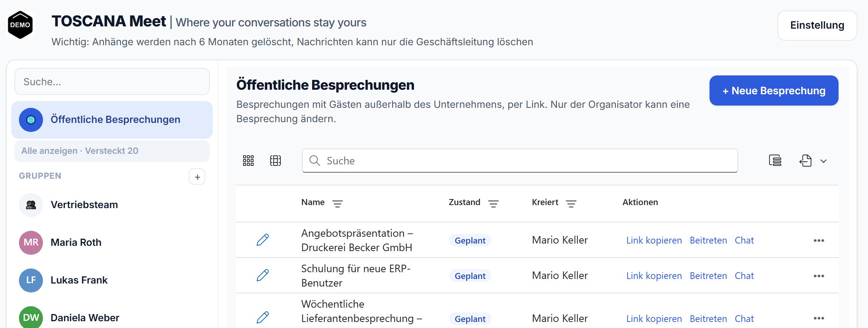Open the Name column filter
868x328 pixels.
coord(337,204)
